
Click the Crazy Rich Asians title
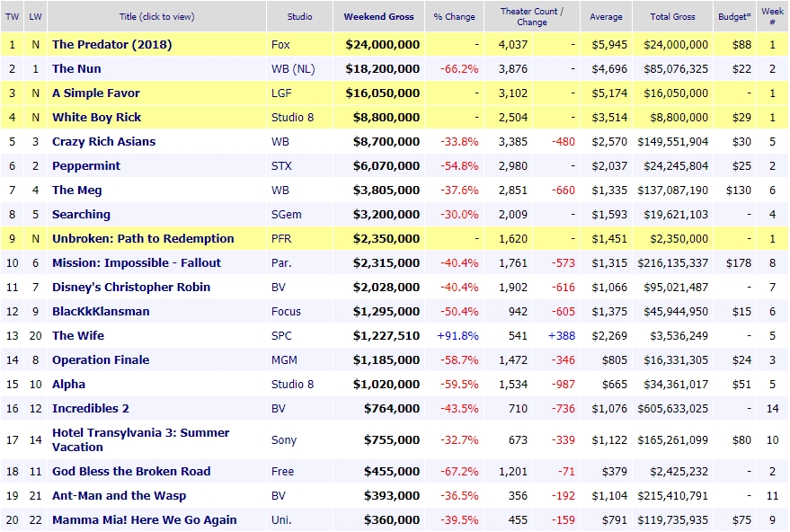point(103,142)
